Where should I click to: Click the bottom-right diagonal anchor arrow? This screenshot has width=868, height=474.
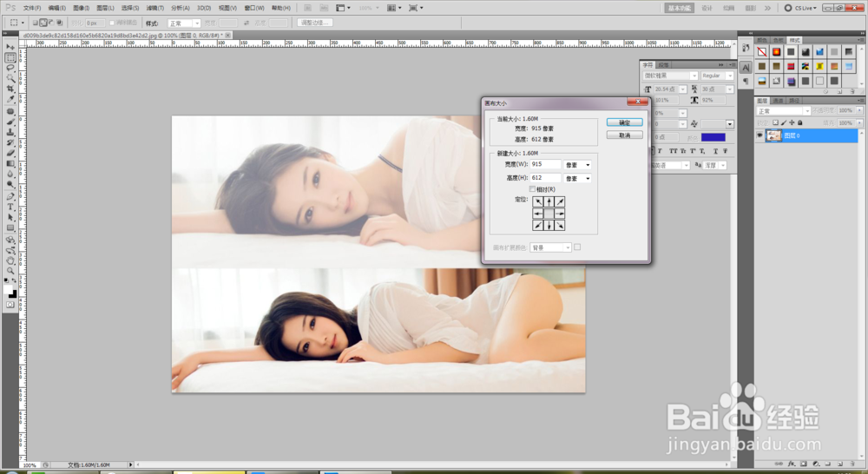(560, 226)
